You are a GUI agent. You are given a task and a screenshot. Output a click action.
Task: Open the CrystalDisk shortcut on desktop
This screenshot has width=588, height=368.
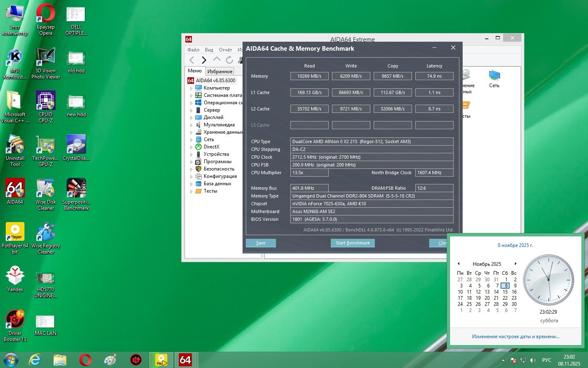point(76,148)
